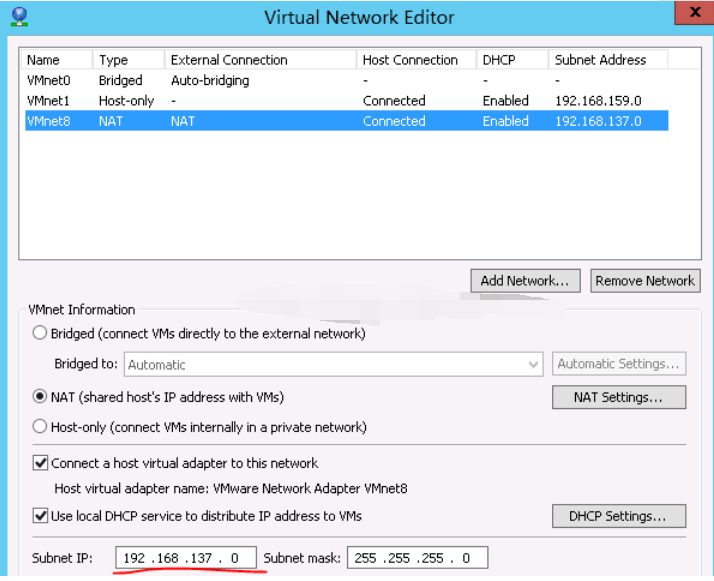Click the Subnet Address column header
Image resolution: width=714 pixels, height=581 pixels.
[608, 60]
